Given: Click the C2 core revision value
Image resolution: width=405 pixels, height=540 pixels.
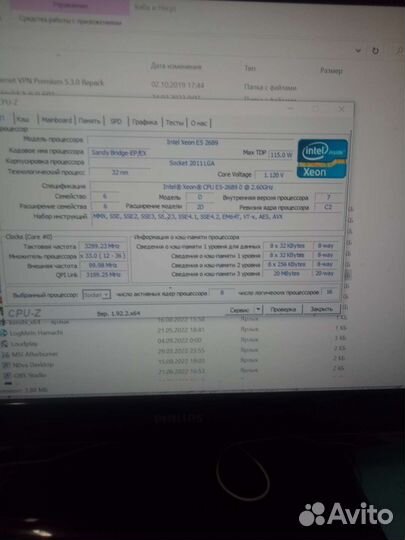Looking at the screenshot, I should [x=328, y=207].
